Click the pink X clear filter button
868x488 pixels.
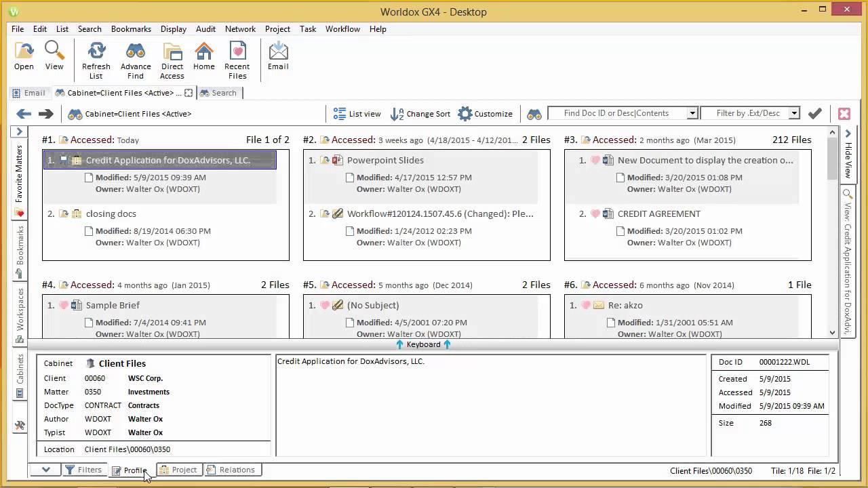(844, 114)
